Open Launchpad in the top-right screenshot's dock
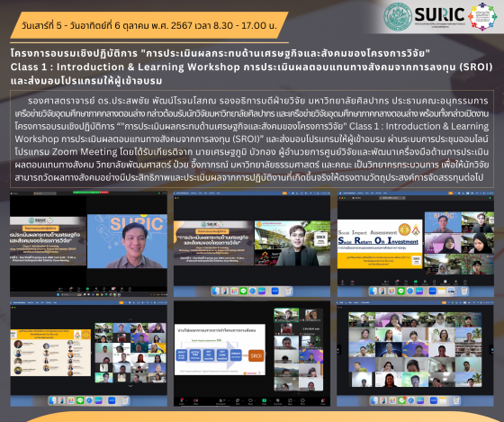 click(x=391, y=292)
